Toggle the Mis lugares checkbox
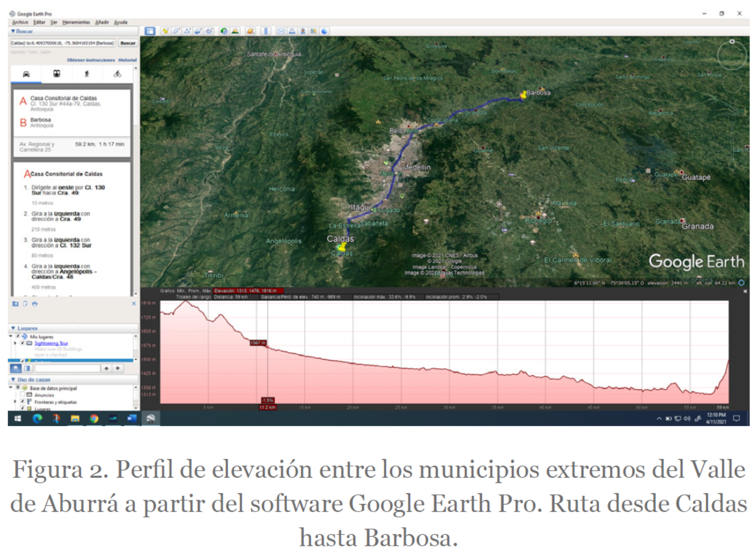 18,336
